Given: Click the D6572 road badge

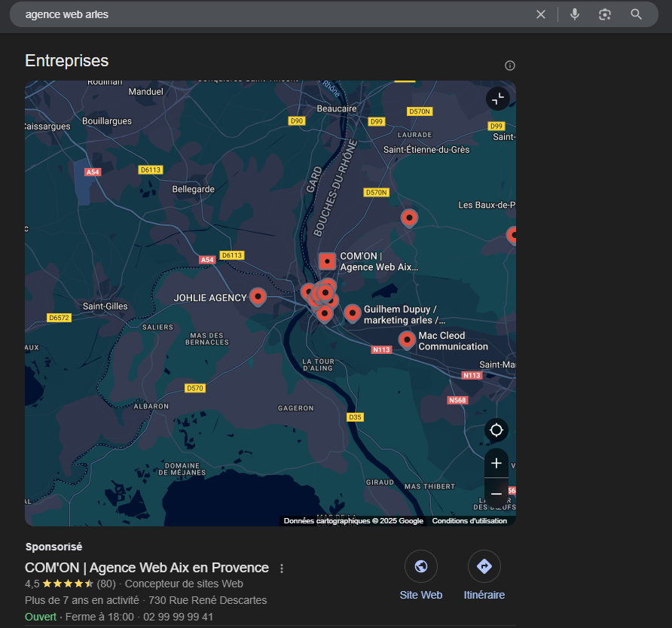Looking at the screenshot, I should pos(59,318).
